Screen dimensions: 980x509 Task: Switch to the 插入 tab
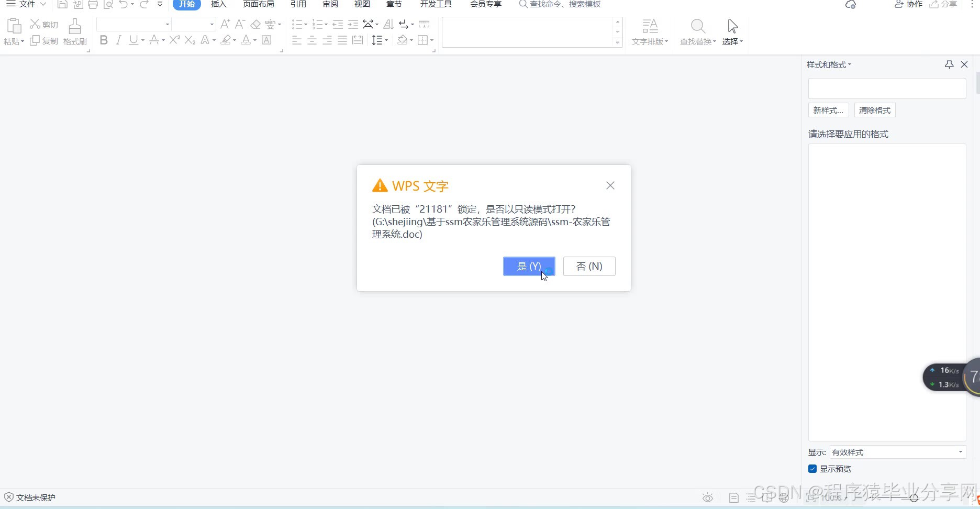tap(219, 4)
